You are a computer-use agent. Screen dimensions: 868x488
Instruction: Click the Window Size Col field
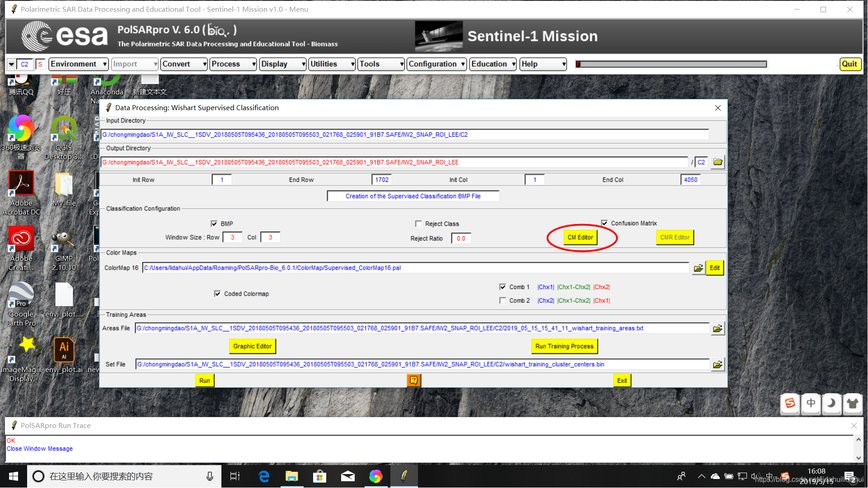(x=270, y=237)
